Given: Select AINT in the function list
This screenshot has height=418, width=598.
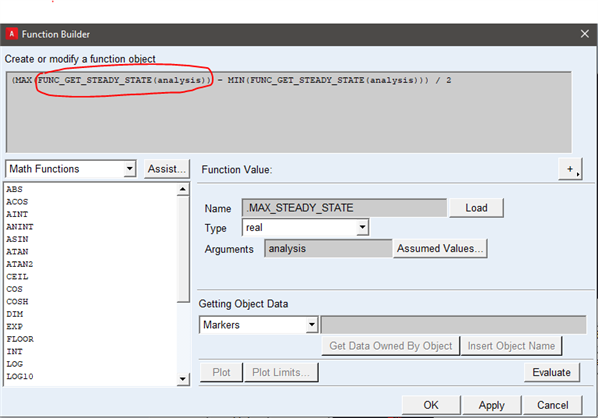Looking at the screenshot, I should pyautogui.click(x=17, y=214).
